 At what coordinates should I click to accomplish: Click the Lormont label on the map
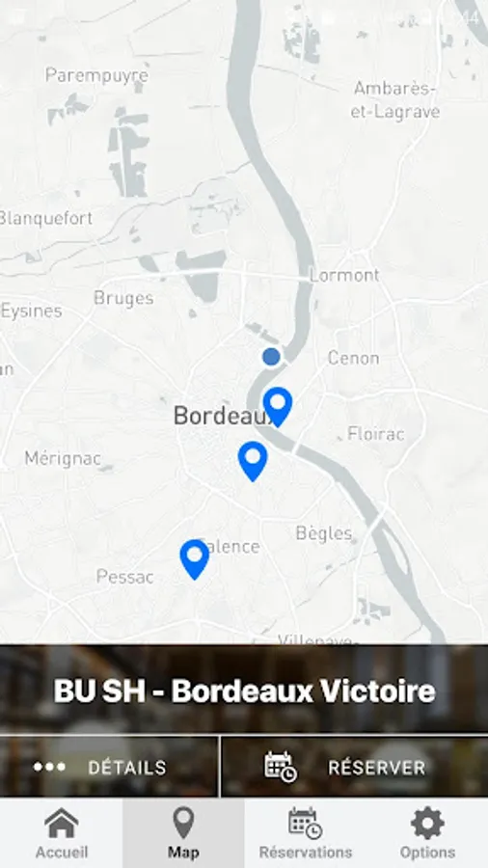click(x=344, y=275)
